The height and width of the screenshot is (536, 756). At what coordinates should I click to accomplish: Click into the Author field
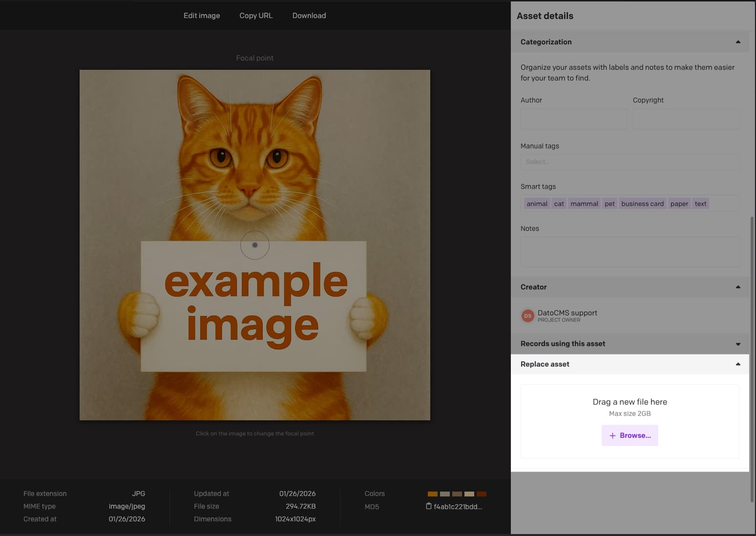point(573,119)
